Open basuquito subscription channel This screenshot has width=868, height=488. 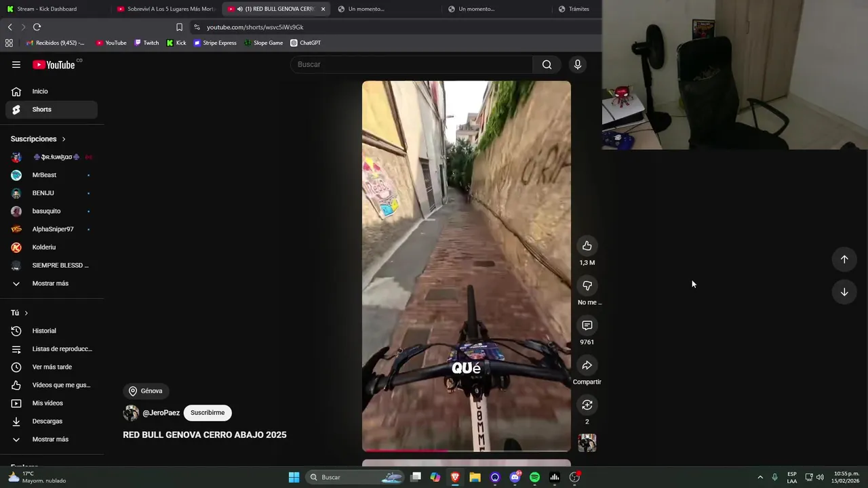tap(51, 211)
